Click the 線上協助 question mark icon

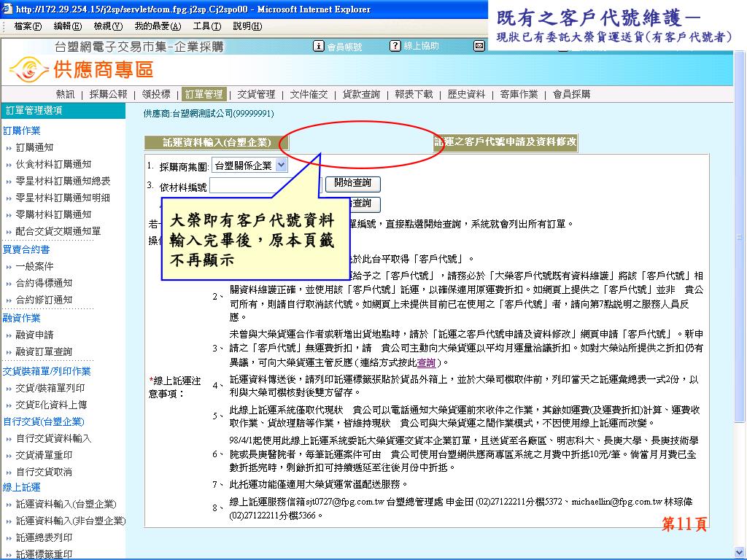[395, 46]
